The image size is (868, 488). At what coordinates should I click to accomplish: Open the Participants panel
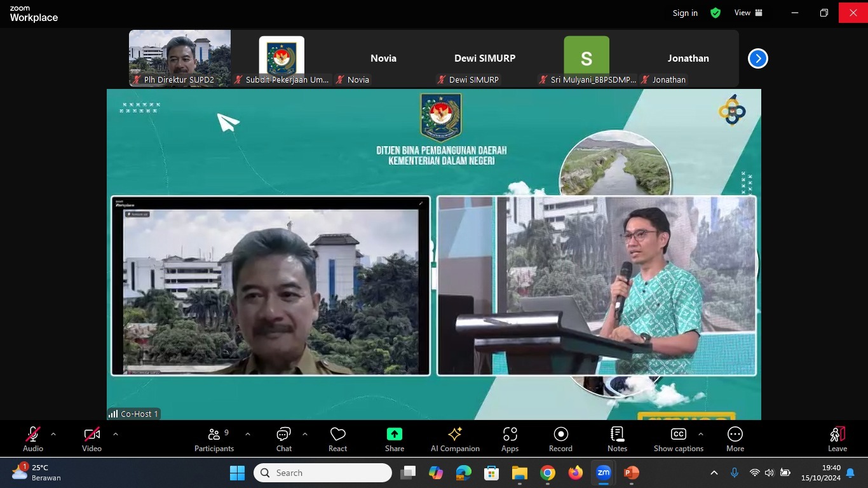(214, 439)
